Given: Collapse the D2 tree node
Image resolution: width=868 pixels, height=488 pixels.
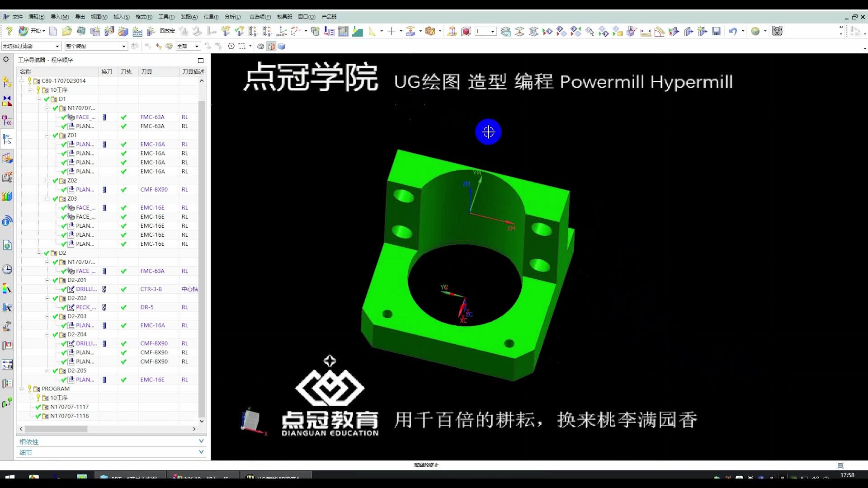Looking at the screenshot, I should point(39,253).
